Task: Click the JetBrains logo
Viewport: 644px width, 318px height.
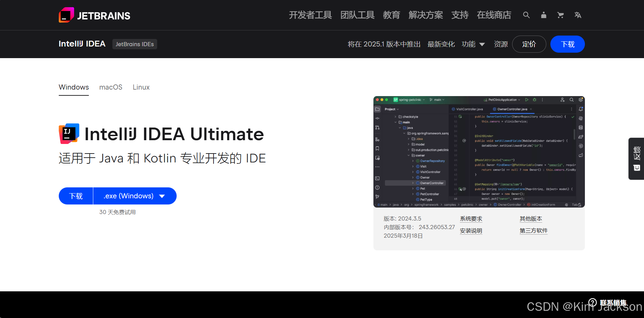Action: point(94,15)
